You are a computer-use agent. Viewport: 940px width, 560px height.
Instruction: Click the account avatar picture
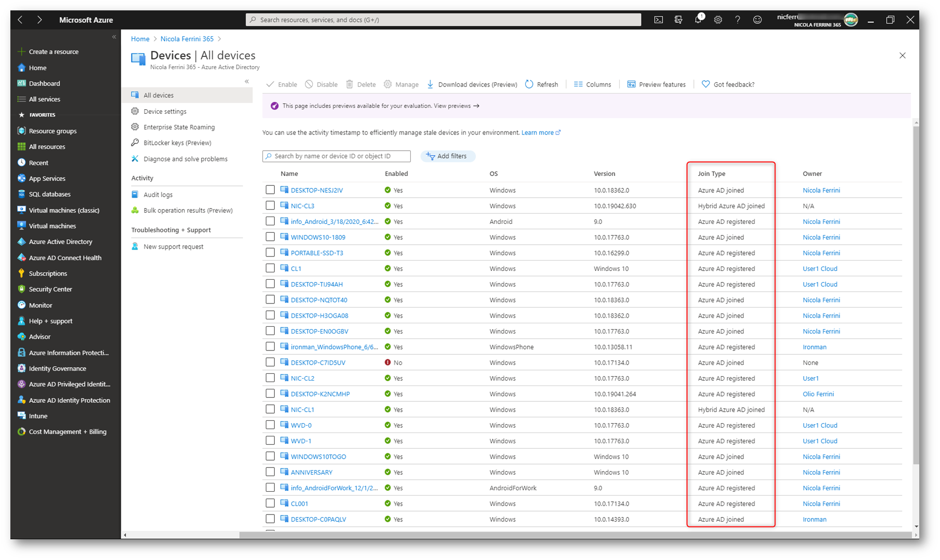851,20
